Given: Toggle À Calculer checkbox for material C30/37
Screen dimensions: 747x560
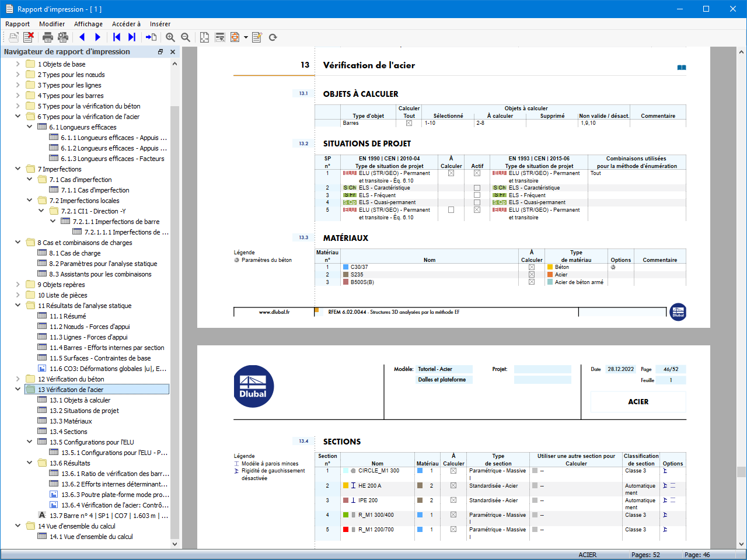Looking at the screenshot, I should point(532,267).
